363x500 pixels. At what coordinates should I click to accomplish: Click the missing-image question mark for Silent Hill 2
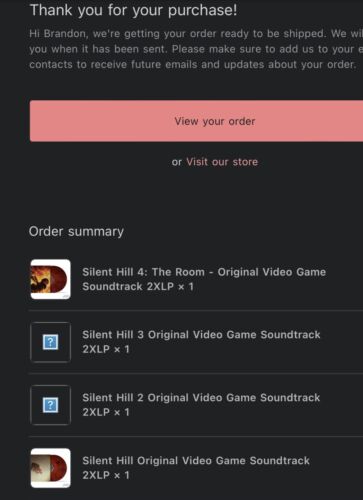[x=50, y=405]
